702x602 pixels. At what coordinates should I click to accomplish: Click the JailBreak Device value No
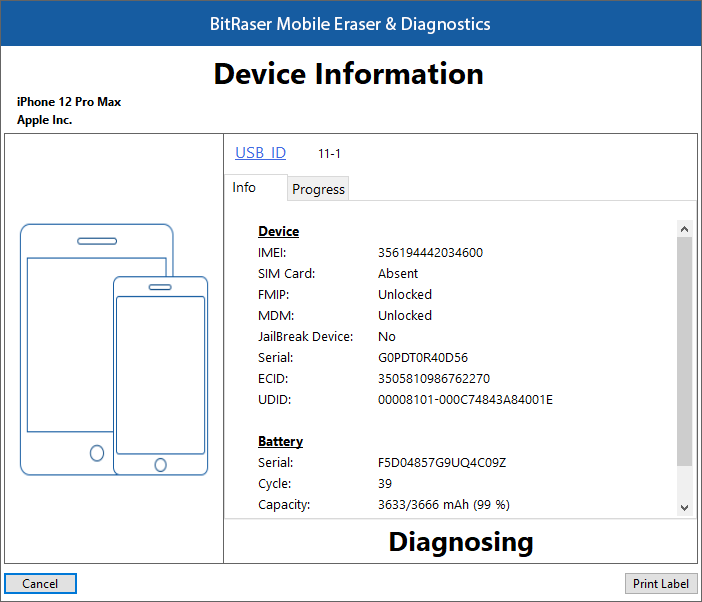pos(387,337)
